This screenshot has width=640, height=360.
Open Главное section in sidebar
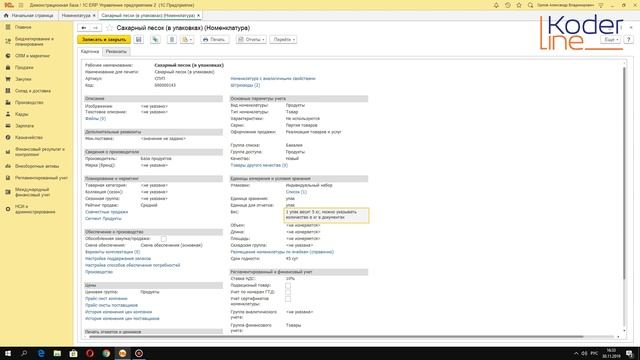[x=23, y=27]
